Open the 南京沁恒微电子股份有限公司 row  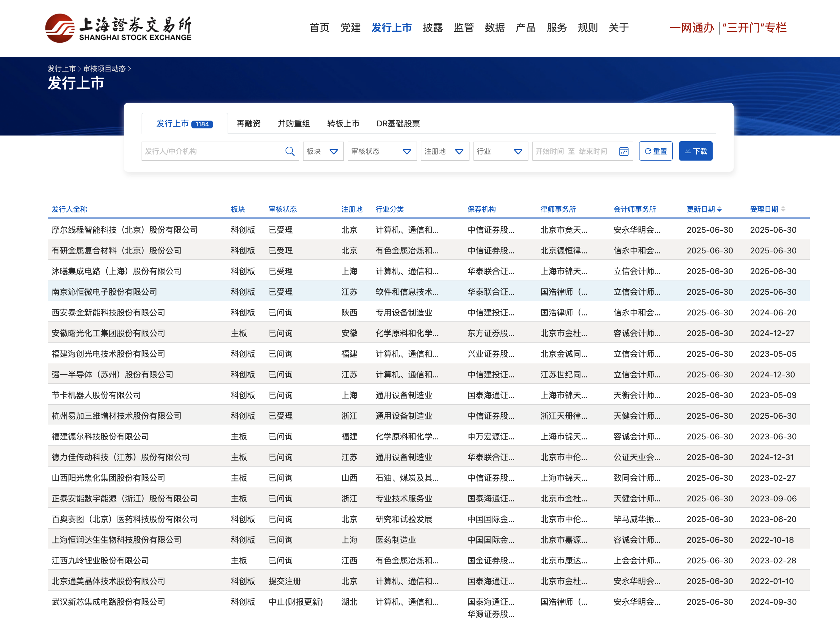pos(104,292)
